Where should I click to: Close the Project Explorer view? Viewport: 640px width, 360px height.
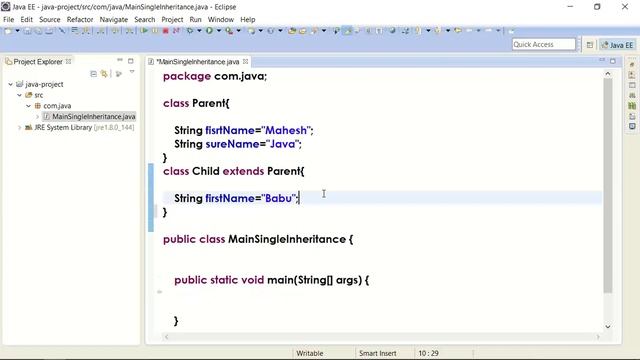(69, 61)
